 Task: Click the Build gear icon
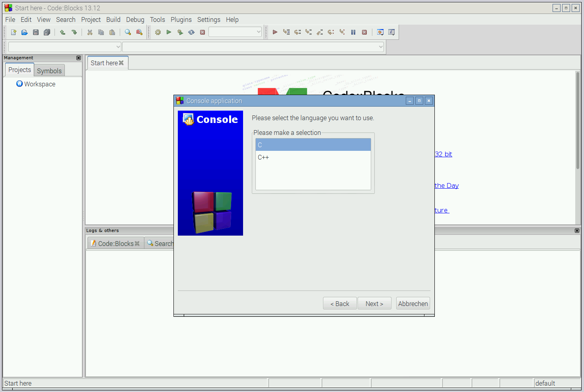158,32
